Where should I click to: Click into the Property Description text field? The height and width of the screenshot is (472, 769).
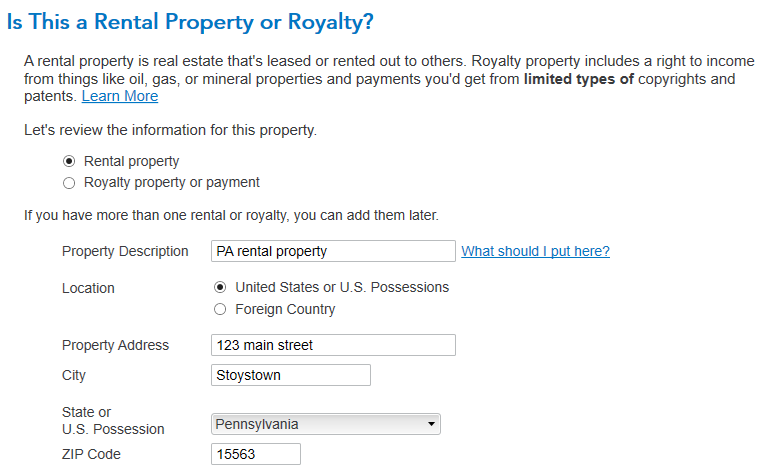(333, 251)
